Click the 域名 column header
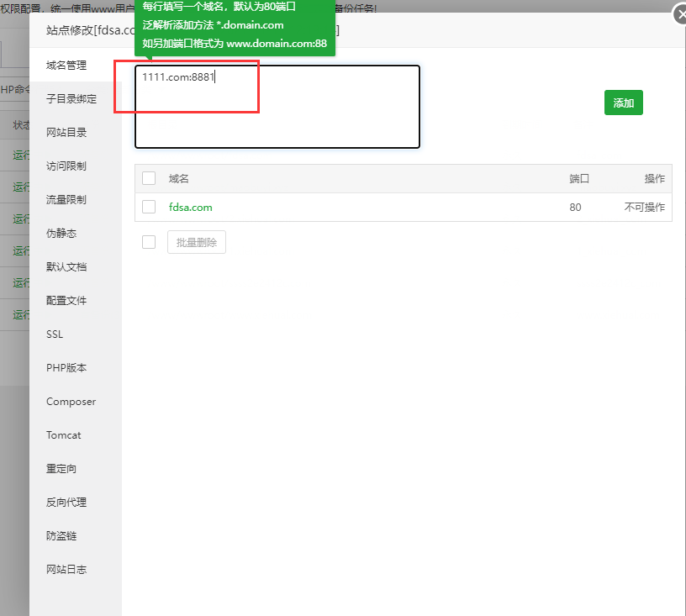 178,178
